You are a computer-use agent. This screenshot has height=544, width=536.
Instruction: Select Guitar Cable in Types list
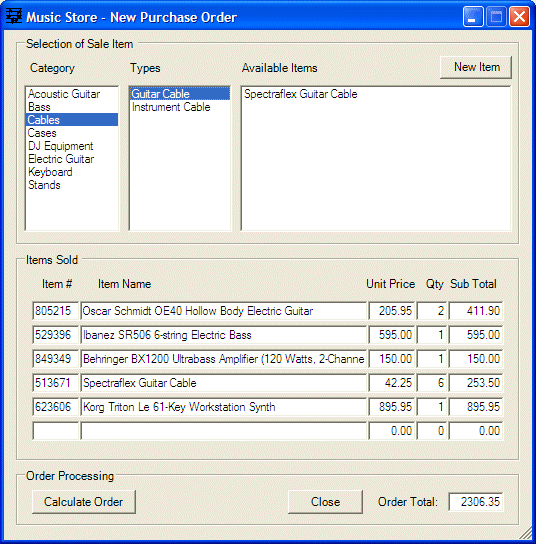pyautogui.click(x=180, y=94)
